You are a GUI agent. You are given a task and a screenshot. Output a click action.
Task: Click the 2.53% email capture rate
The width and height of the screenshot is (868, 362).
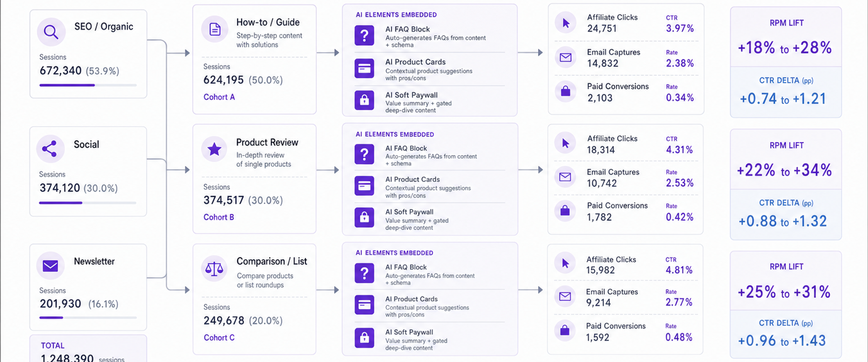(x=680, y=183)
